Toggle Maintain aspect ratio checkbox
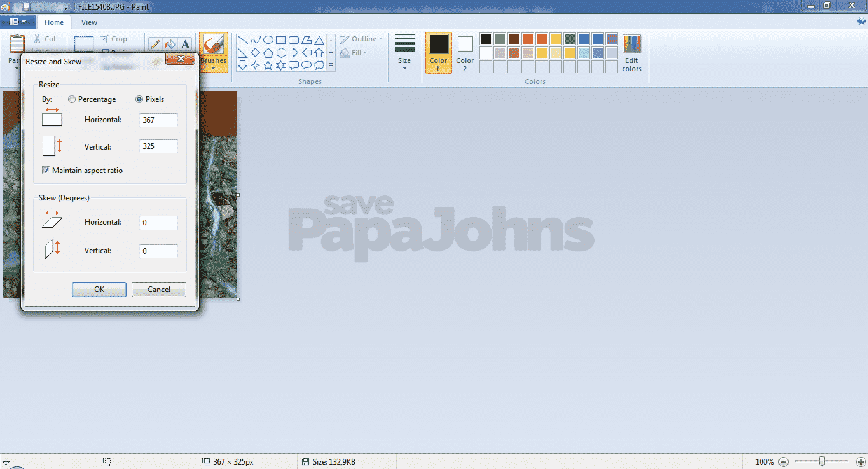Image resolution: width=868 pixels, height=469 pixels. click(46, 171)
